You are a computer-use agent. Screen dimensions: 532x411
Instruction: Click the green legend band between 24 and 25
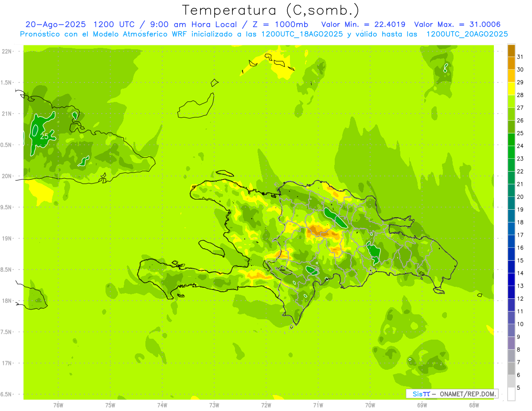511,139
